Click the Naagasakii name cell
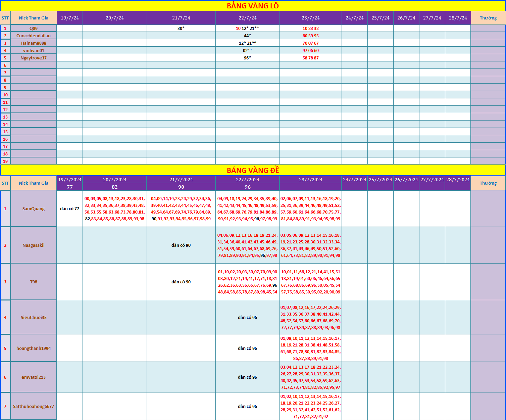 point(34,245)
